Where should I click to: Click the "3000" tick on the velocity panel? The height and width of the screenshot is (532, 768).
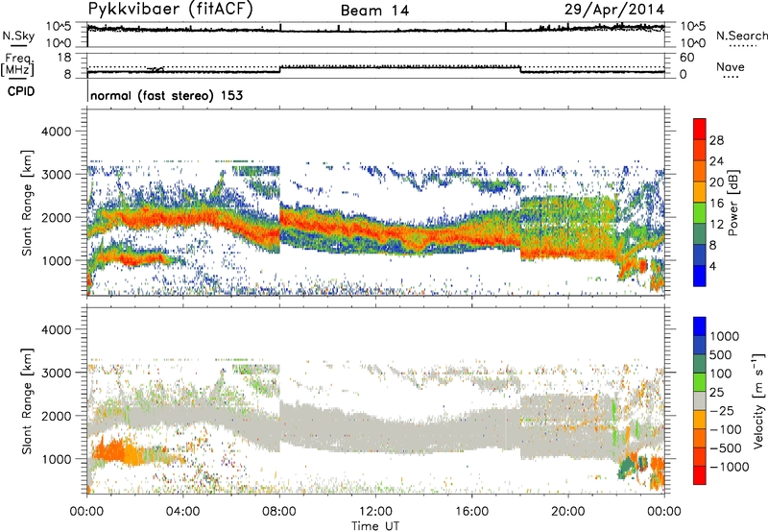pos(56,373)
